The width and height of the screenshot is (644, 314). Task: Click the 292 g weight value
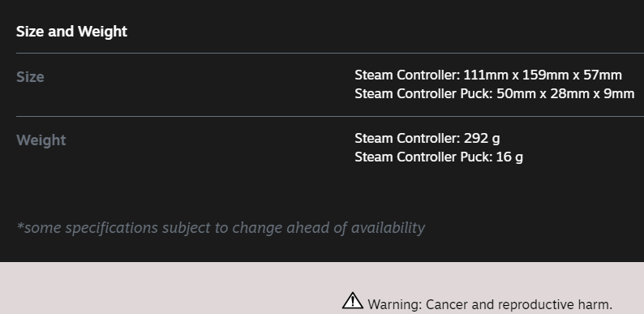click(x=482, y=139)
